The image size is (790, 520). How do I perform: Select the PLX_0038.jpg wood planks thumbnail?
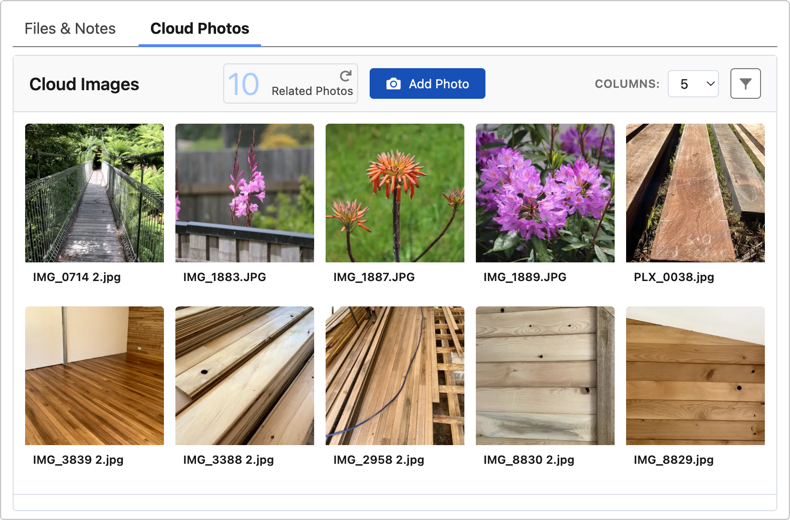tap(695, 193)
